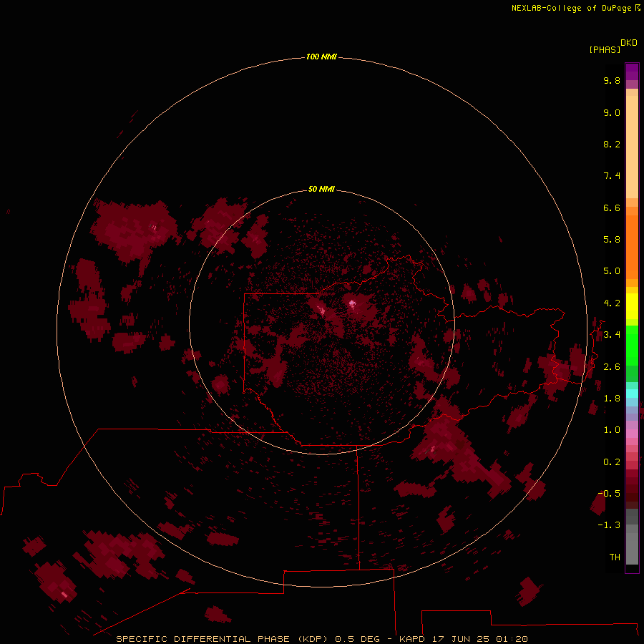The image size is (644, 644).
Task: Click the 50 NMI range ring label
Action: 321,189
